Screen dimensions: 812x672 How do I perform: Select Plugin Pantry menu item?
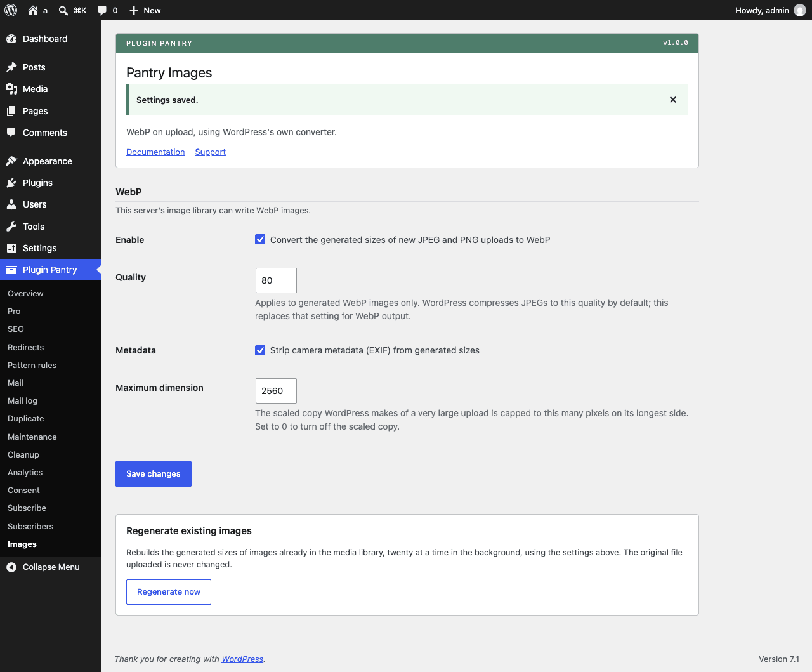click(51, 270)
